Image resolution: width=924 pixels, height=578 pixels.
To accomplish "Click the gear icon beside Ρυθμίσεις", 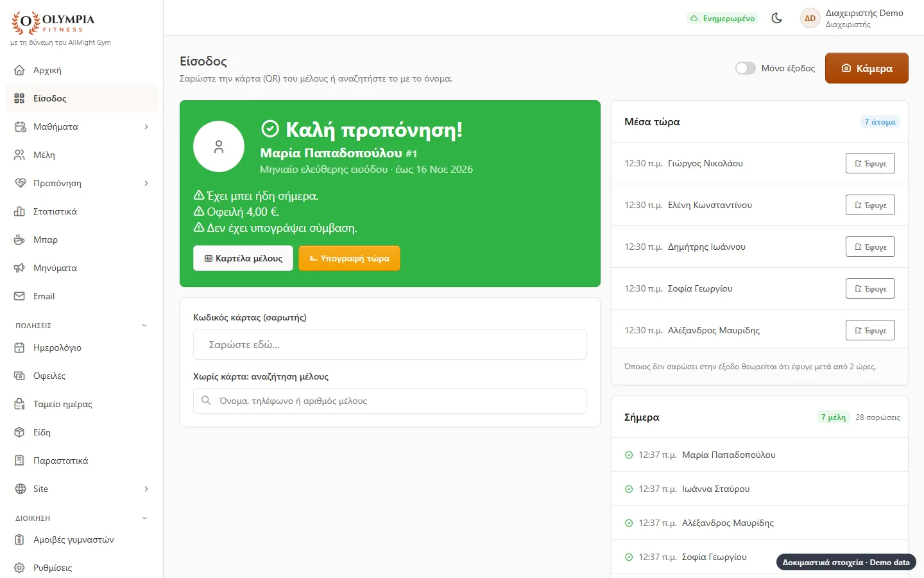I will coord(20,568).
